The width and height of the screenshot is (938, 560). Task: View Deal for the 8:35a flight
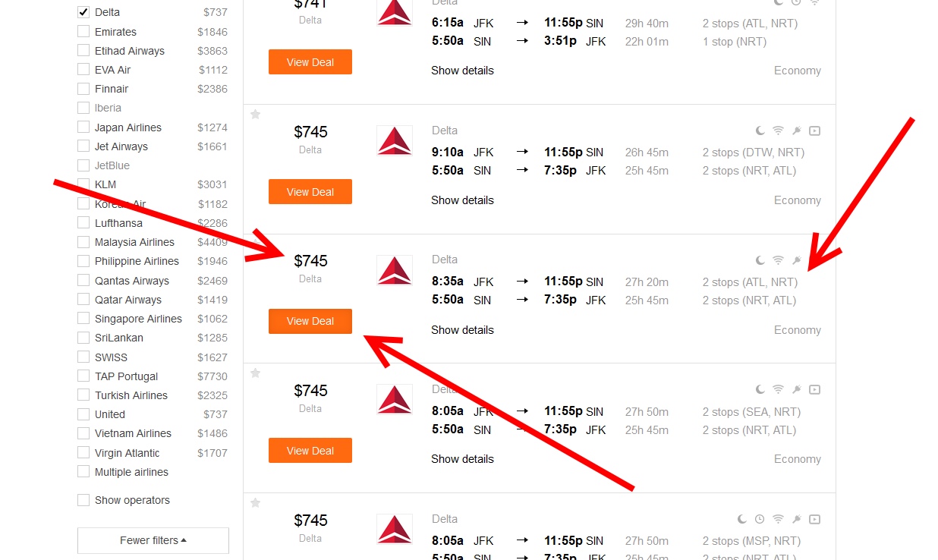click(x=310, y=321)
